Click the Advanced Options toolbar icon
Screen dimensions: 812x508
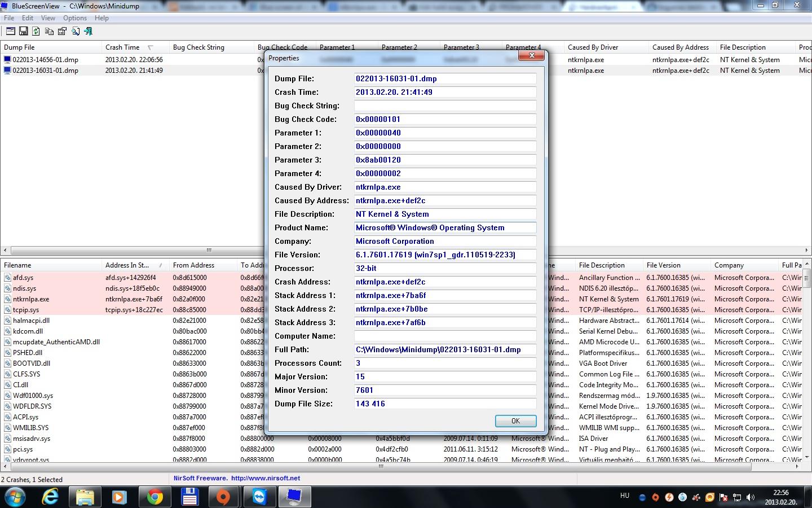pyautogui.click(x=11, y=32)
